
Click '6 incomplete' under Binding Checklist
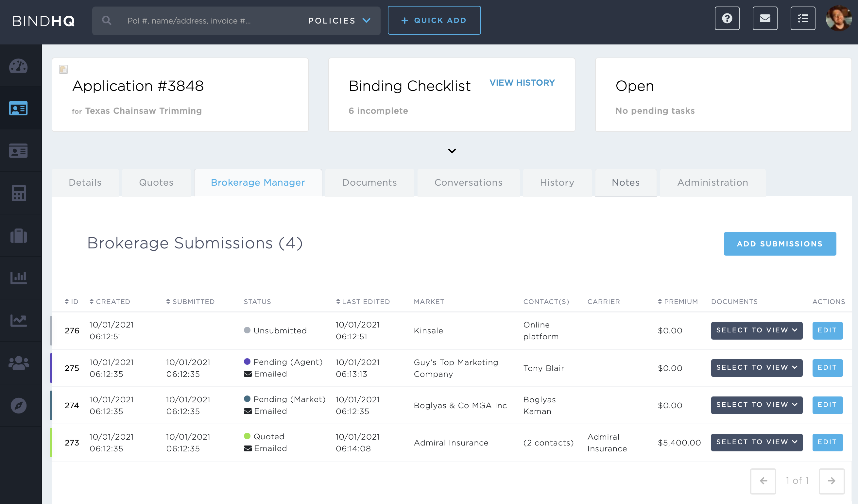pos(378,111)
